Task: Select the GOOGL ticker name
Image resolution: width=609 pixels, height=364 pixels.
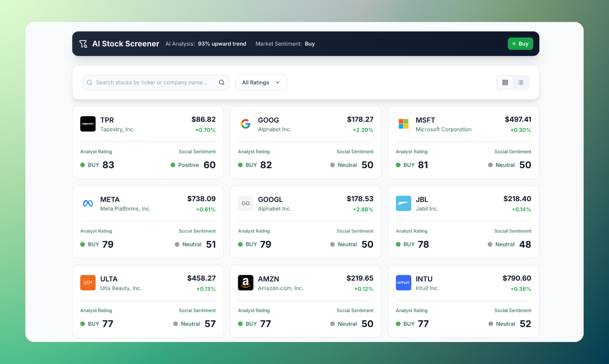Action: [x=270, y=199]
